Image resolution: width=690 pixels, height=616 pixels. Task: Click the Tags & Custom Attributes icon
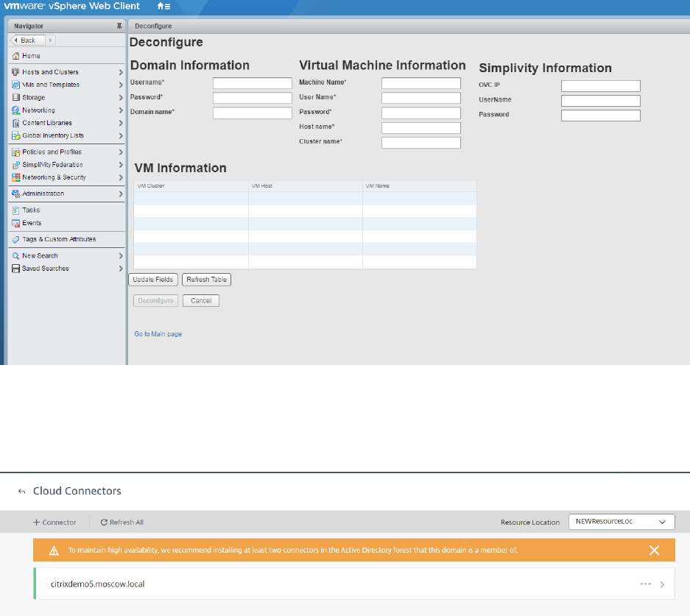15,239
